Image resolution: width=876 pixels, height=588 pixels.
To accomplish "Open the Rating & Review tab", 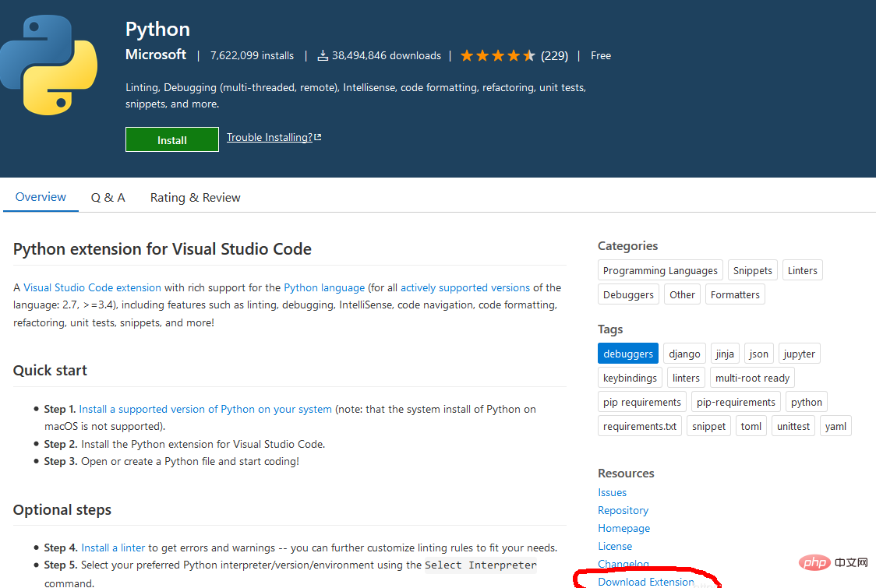I will pyautogui.click(x=195, y=198).
